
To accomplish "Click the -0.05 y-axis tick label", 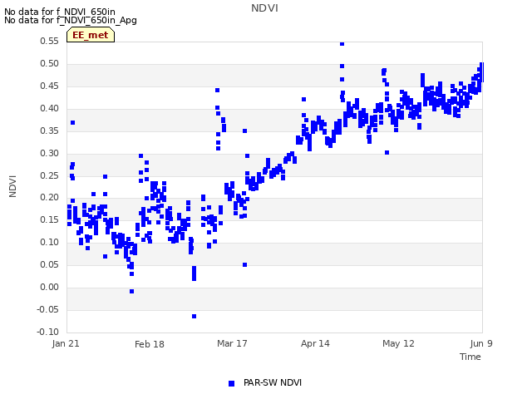I will 48,309.
